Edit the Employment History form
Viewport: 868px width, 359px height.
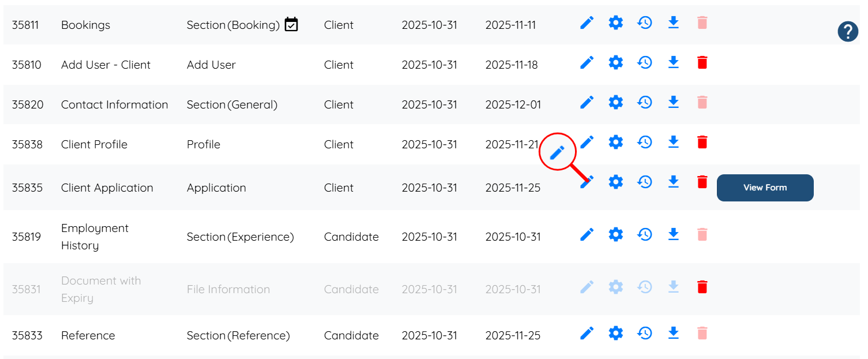tap(587, 234)
